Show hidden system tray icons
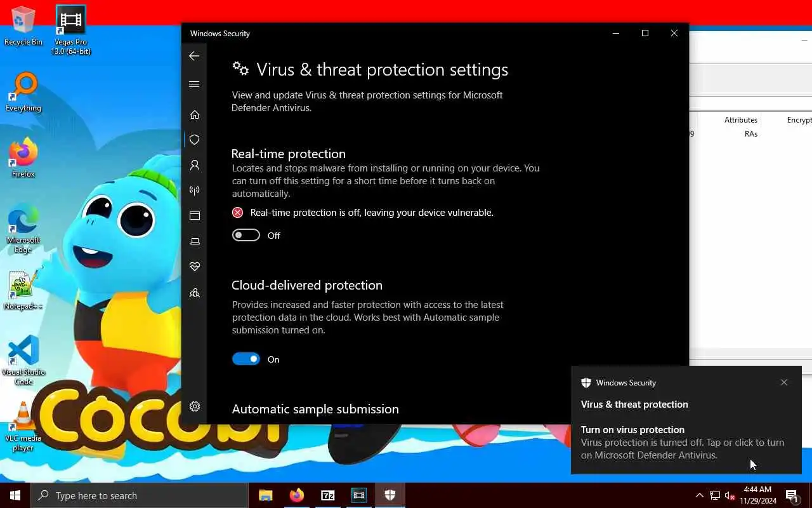Image resolution: width=812 pixels, height=508 pixels. pyautogui.click(x=700, y=495)
